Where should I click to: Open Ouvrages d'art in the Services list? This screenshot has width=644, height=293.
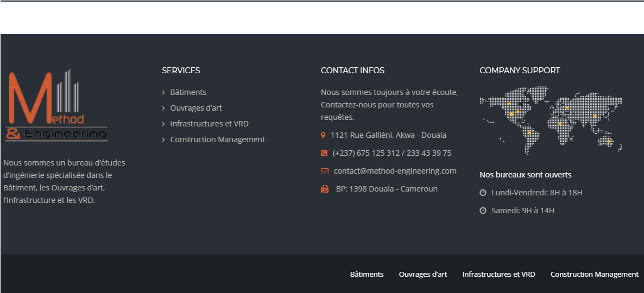(196, 108)
